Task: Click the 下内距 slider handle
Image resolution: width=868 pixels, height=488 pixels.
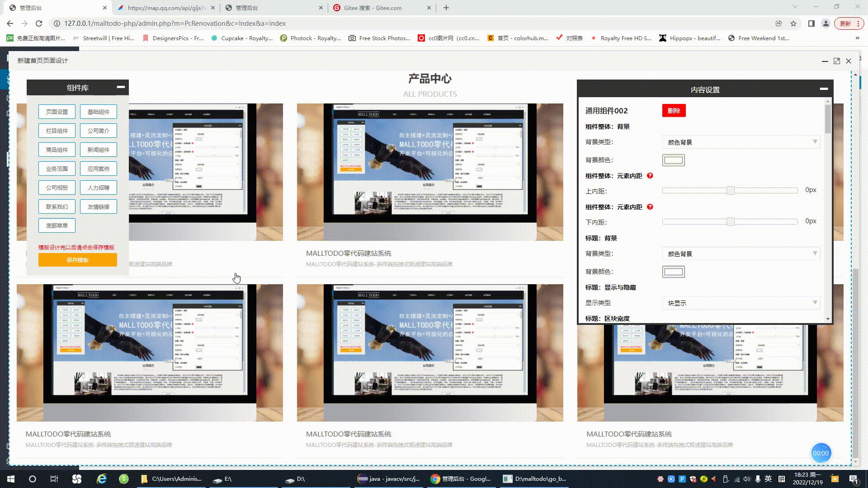Action: (730, 221)
